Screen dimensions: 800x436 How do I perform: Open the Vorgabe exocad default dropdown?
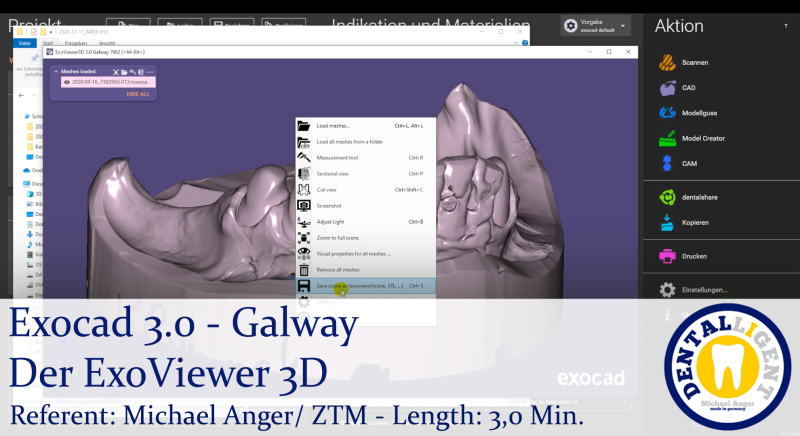coord(595,25)
